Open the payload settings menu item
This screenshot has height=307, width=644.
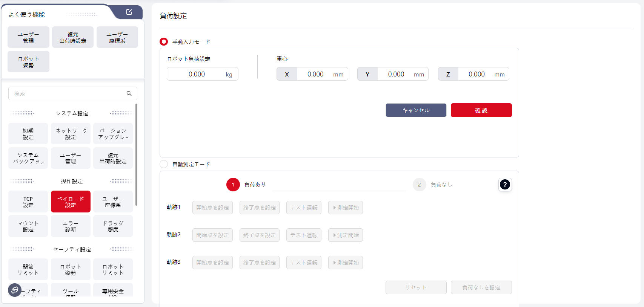(71, 202)
